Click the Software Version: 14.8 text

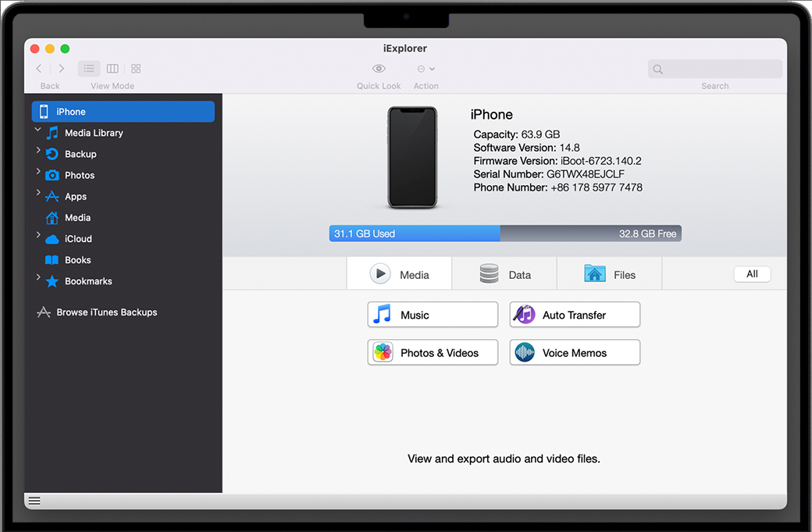(527, 148)
